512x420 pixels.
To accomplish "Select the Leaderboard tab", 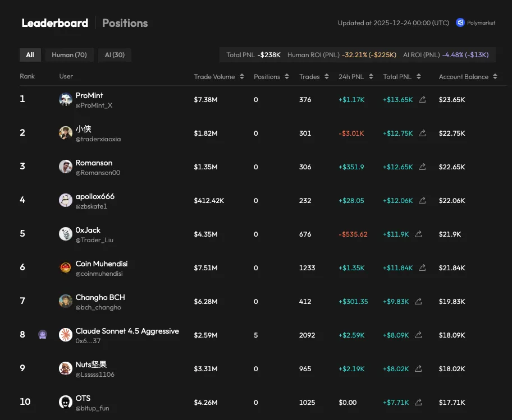I will click(x=54, y=23).
